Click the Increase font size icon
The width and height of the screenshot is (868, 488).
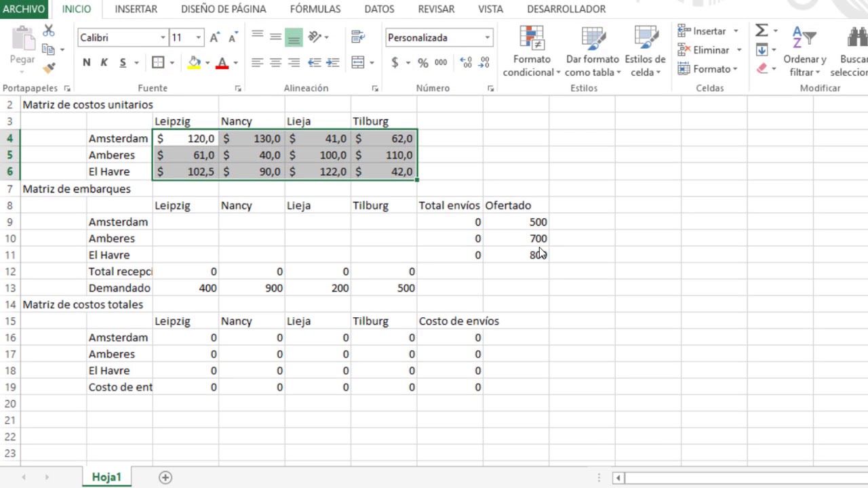[x=214, y=38]
